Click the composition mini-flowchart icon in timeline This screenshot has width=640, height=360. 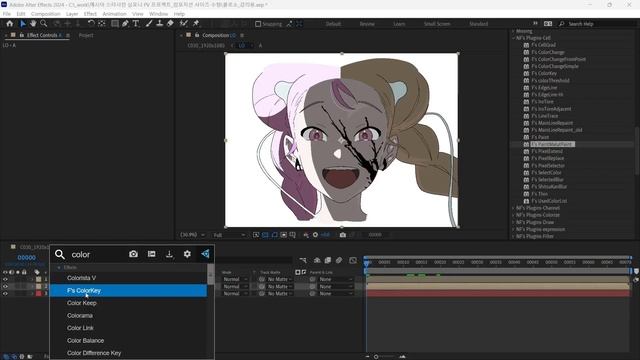tap(302, 260)
